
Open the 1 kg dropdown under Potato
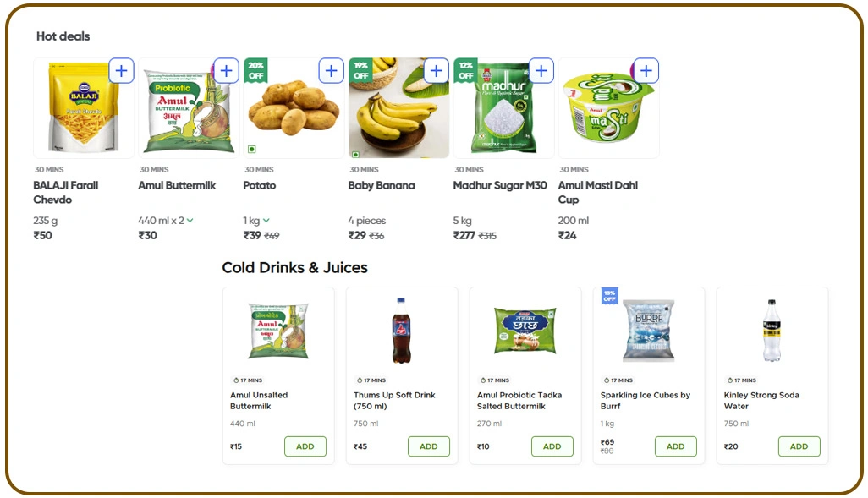click(x=254, y=220)
